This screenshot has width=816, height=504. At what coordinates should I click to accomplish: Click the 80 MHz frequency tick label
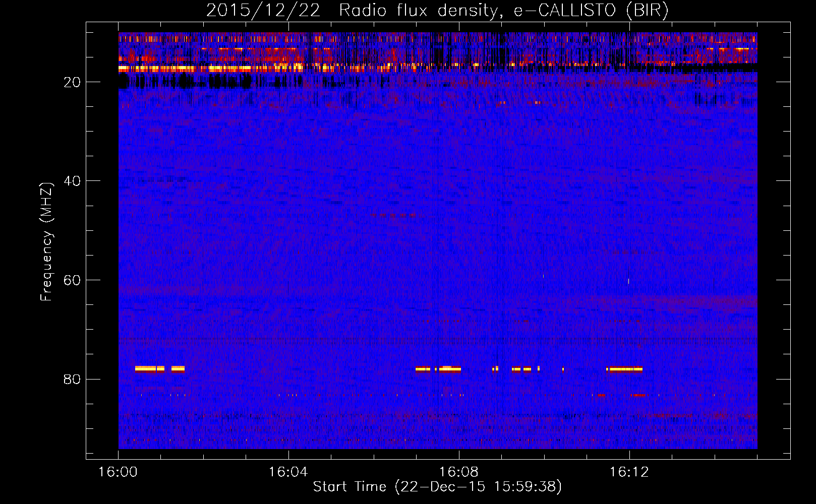pos(73,379)
